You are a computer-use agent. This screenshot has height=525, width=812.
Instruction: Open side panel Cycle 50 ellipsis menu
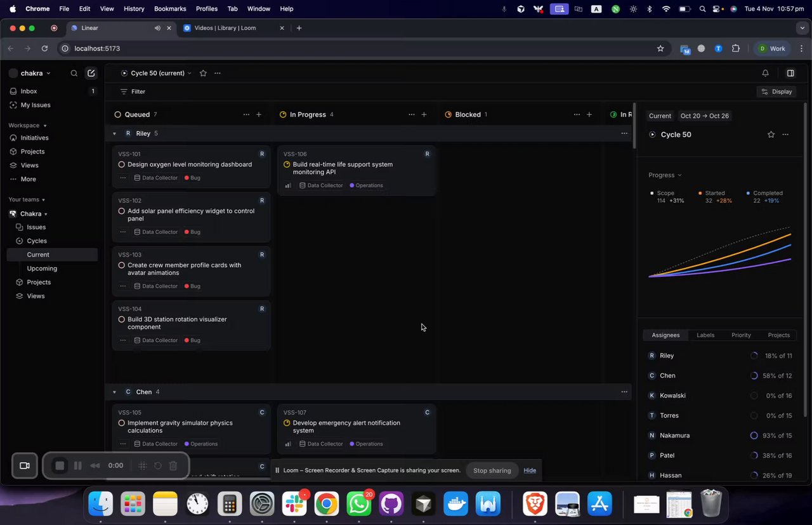coord(785,135)
